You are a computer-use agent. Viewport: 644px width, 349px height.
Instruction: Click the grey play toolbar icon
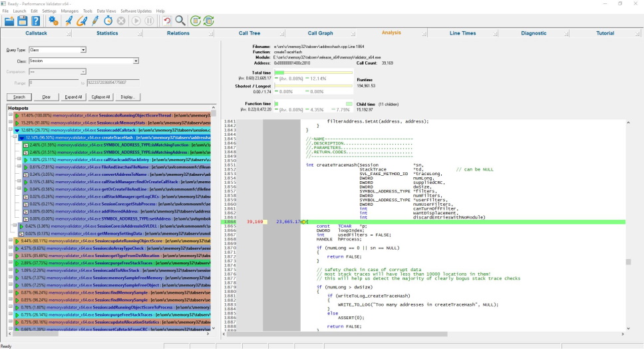[x=136, y=21]
